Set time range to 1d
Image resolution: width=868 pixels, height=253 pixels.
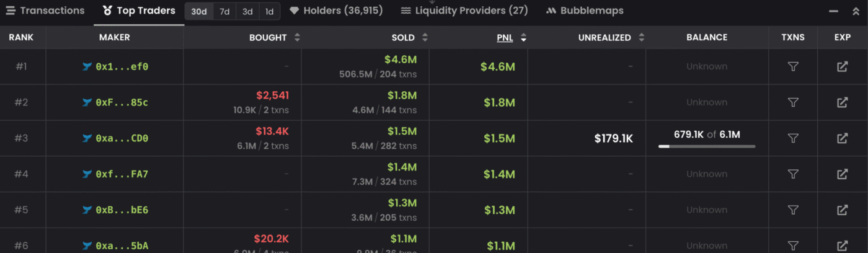point(269,11)
